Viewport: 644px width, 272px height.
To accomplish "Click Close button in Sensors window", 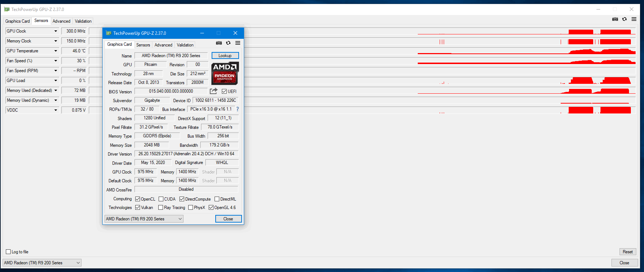I will pyautogui.click(x=625, y=263).
